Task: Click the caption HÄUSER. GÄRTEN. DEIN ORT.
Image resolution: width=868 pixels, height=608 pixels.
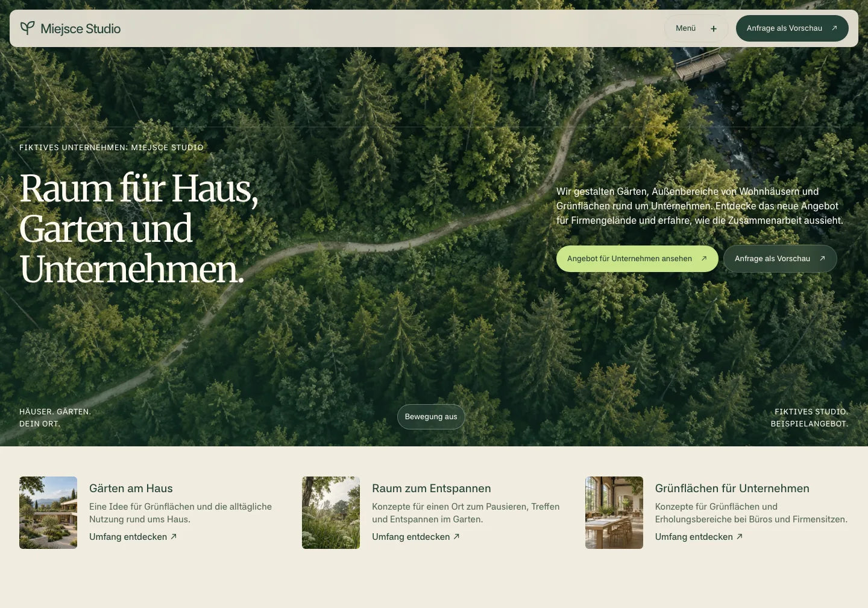Action: tap(55, 417)
